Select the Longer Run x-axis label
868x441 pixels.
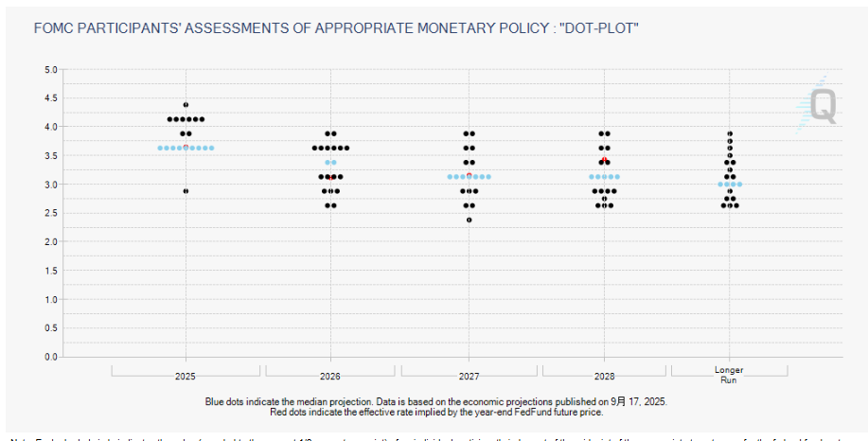click(x=729, y=376)
